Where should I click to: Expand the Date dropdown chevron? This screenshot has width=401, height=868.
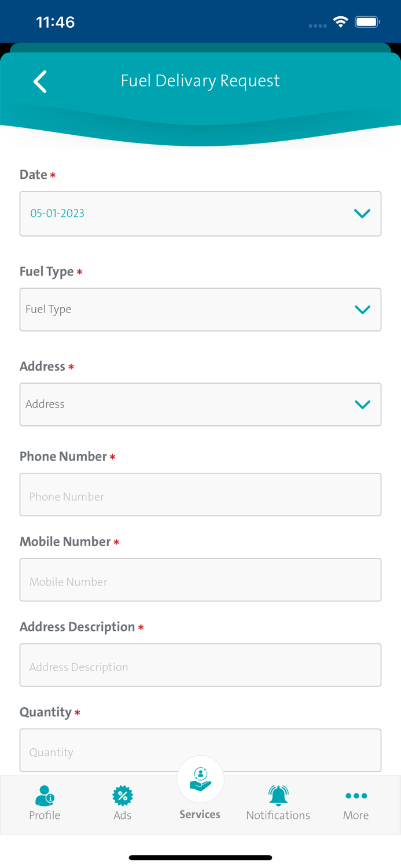(x=362, y=214)
